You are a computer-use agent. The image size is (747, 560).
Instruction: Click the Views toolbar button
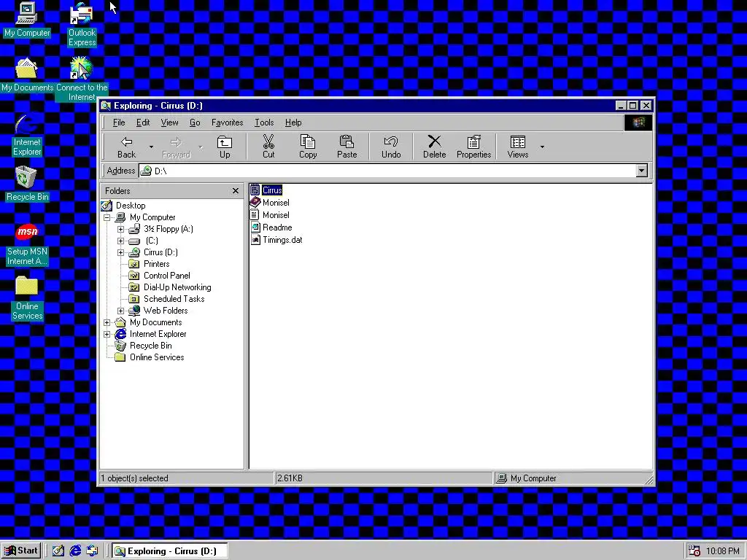[x=518, y=147]
